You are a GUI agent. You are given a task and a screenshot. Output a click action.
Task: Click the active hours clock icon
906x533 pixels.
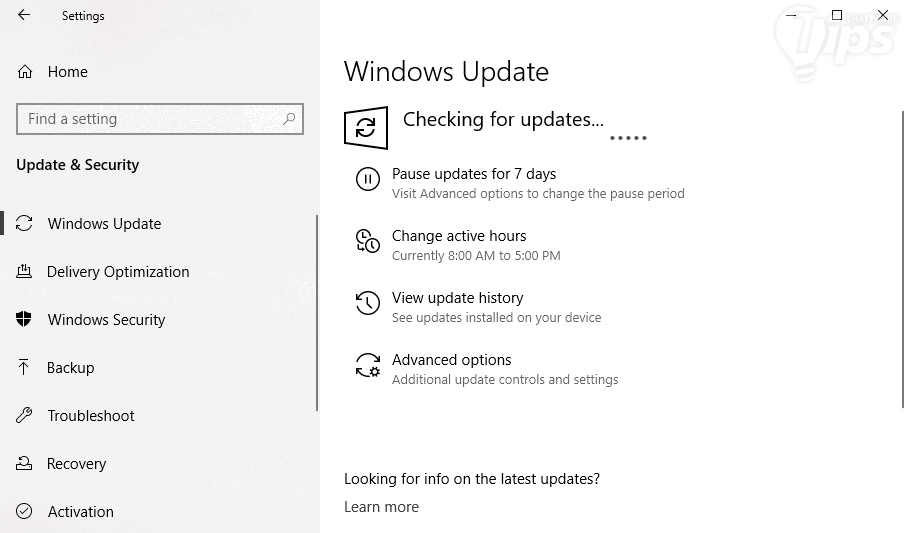point(368,242)
